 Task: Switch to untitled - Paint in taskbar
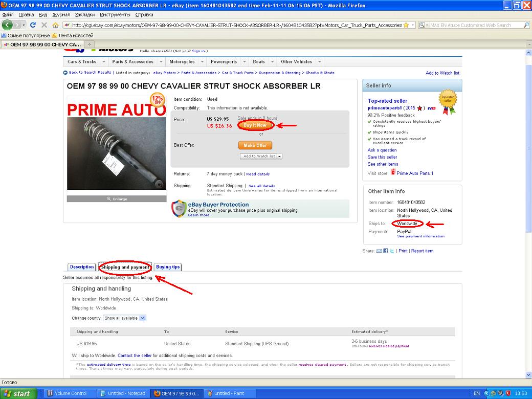[229, 393]
